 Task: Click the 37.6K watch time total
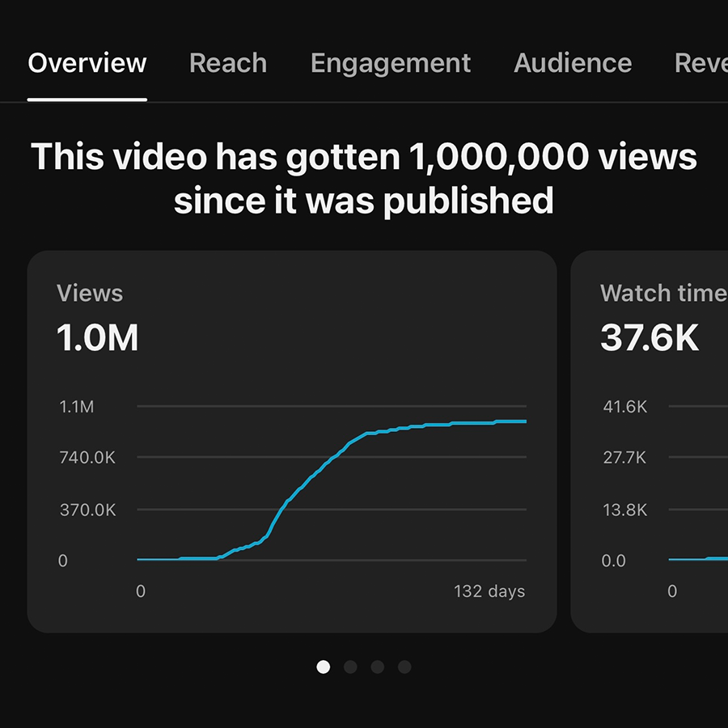[x=650, y=337]
